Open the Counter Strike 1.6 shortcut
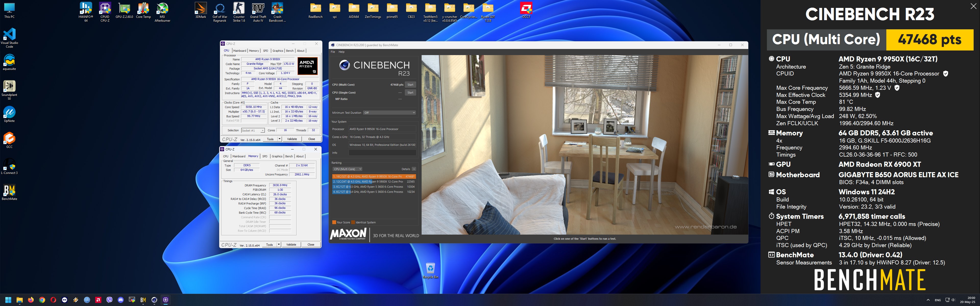 pos(239,12)
